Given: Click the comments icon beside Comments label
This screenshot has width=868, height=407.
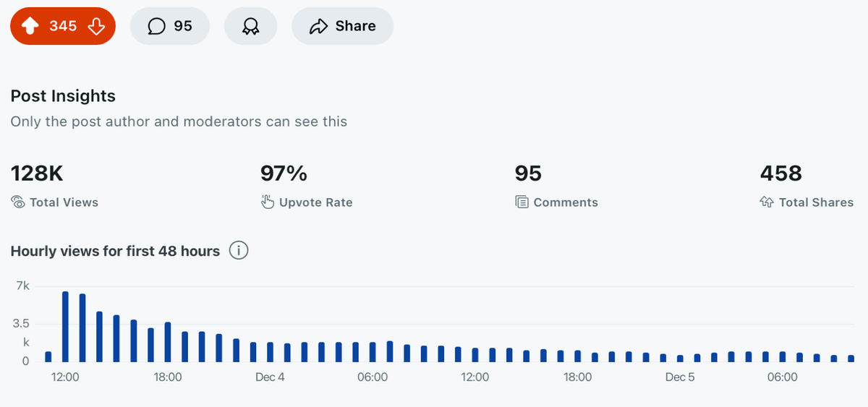Looking at the screenshot, I should coord(522,202).
